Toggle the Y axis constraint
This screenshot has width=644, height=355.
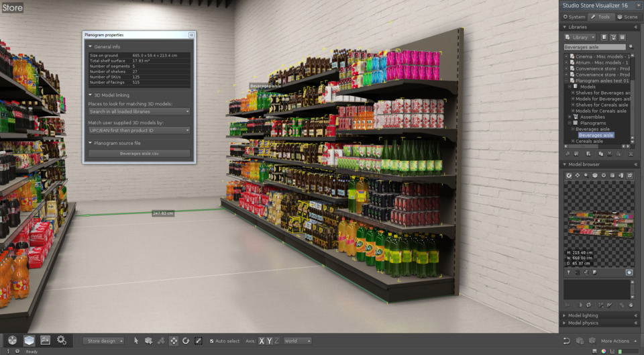269,341
